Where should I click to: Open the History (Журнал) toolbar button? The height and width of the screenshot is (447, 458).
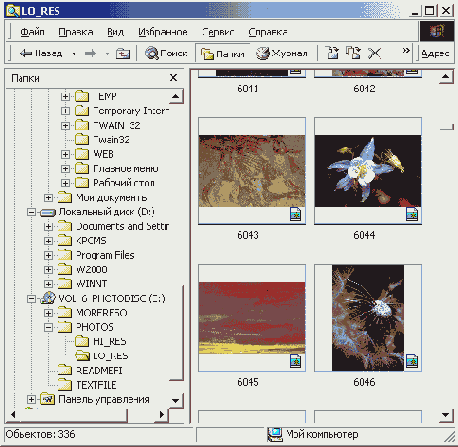(x=282, y=53)
